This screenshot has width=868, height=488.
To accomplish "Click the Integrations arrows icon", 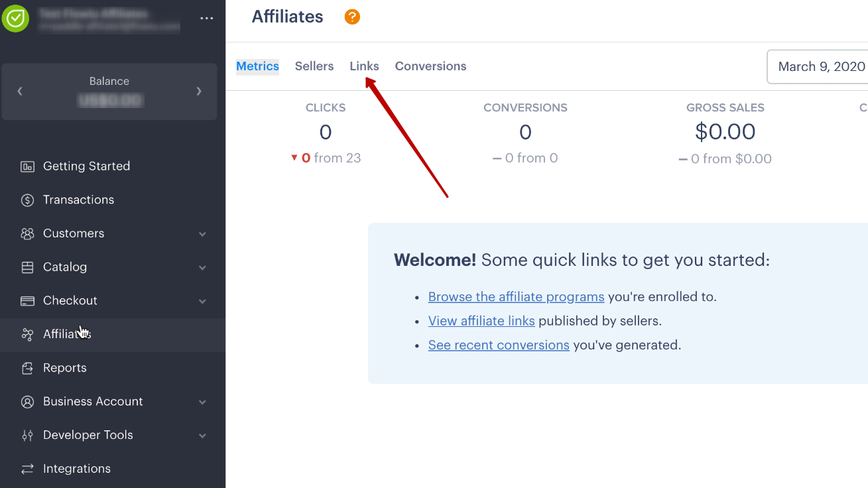I will (x=27, y=469).
